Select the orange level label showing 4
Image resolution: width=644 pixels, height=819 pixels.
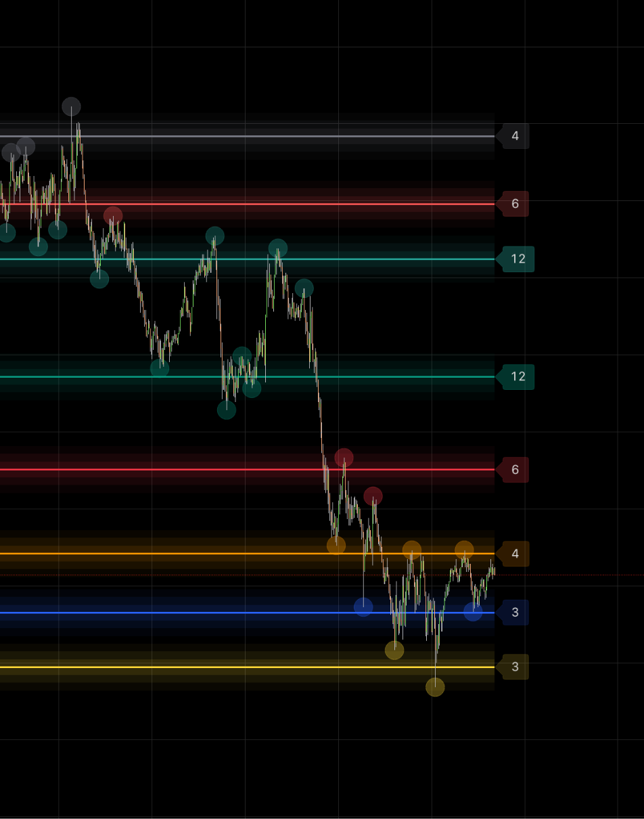pos(515,554)
